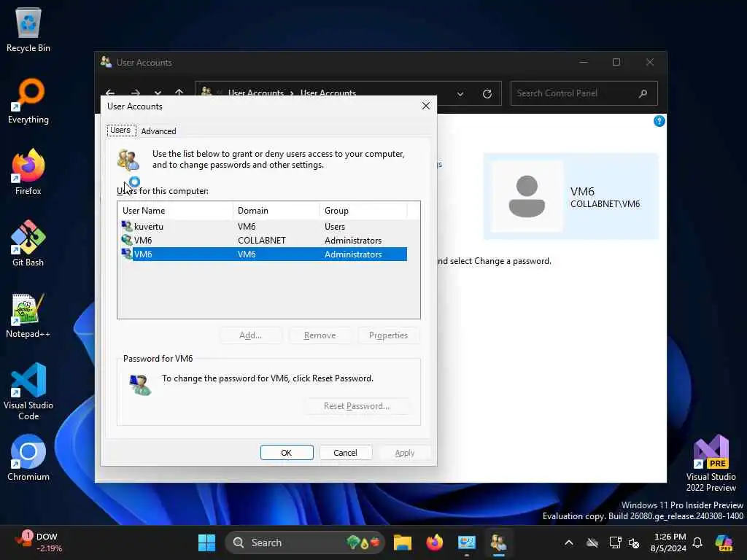
Task: Click the VM6 account picture thumbnail
Action: tap(527, 196)
